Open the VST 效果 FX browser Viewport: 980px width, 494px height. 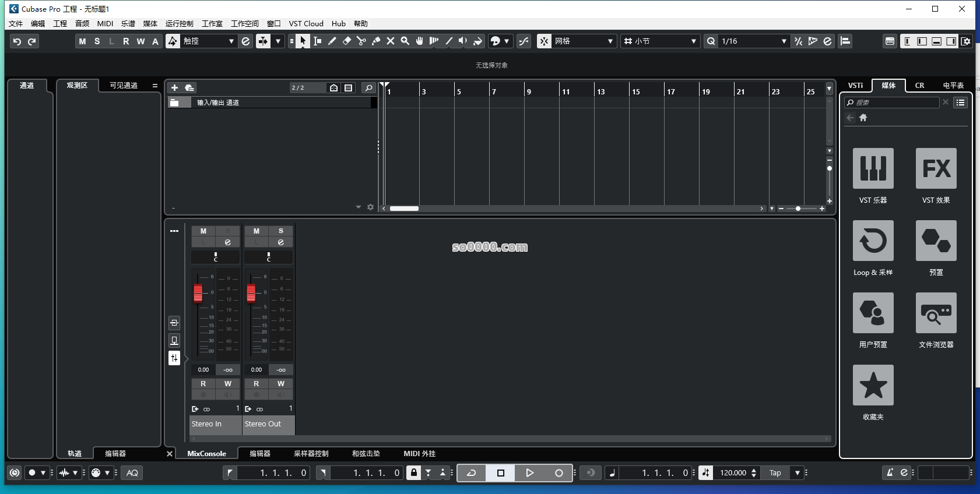936,168
